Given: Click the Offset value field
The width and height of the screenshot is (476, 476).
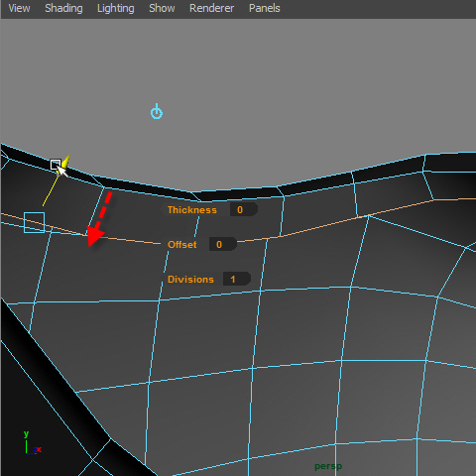Looking at the screenshot, I should 223,244.
